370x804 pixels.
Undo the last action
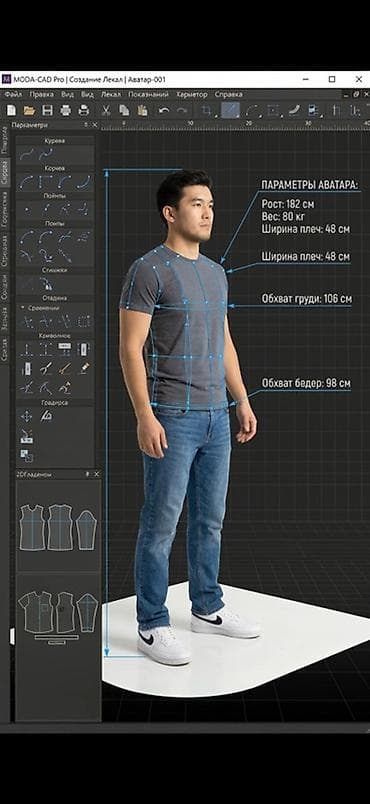click(164, 110)
